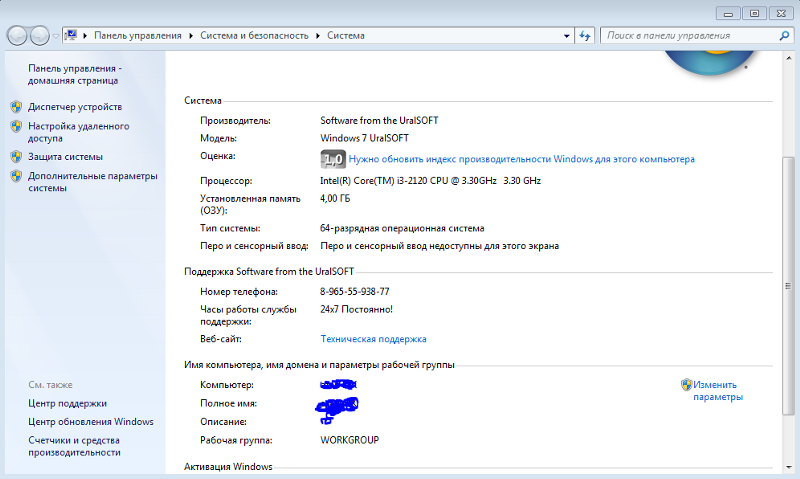The image size is (800, 479).
Task: Open Техническая поддержка website link
Action: click(x=373, y=339)
